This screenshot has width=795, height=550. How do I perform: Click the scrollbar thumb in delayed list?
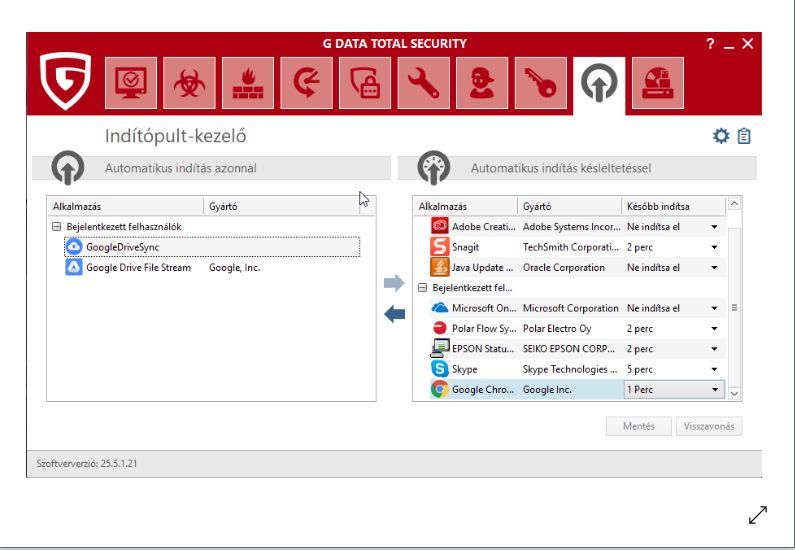[734, 307]
